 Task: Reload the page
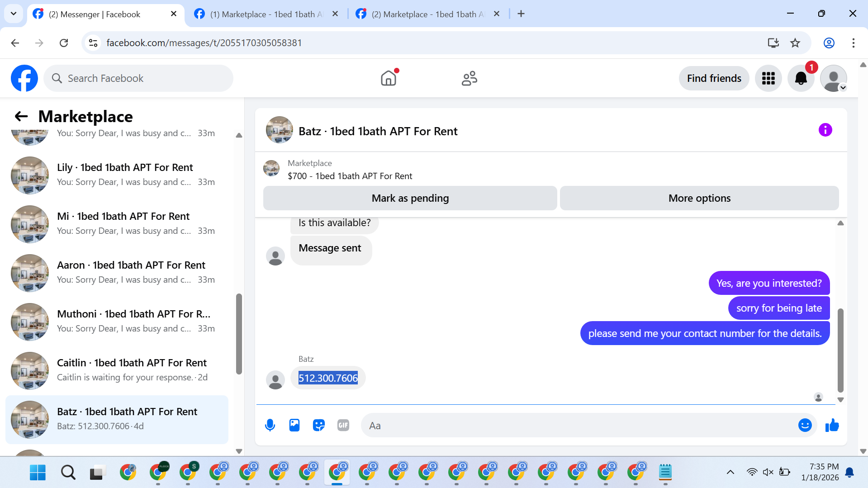coord(64,43)
